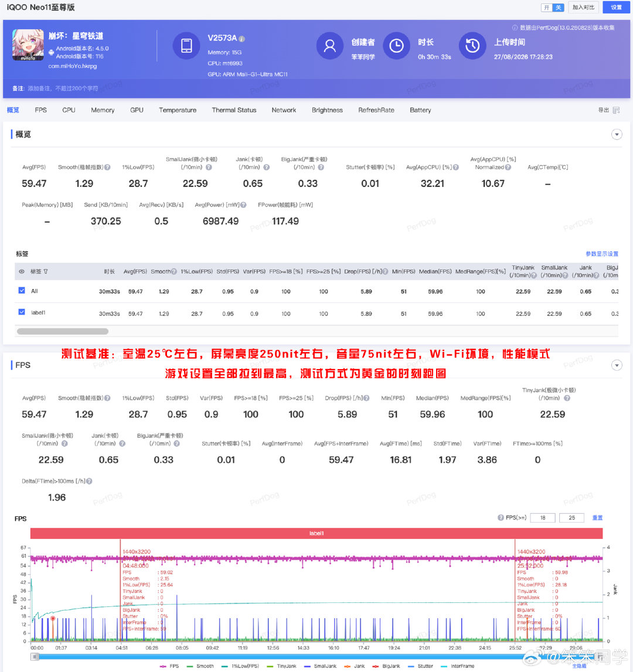
Task: Click help icon beside Delta(FTime)>100ms
Action: 89,481
